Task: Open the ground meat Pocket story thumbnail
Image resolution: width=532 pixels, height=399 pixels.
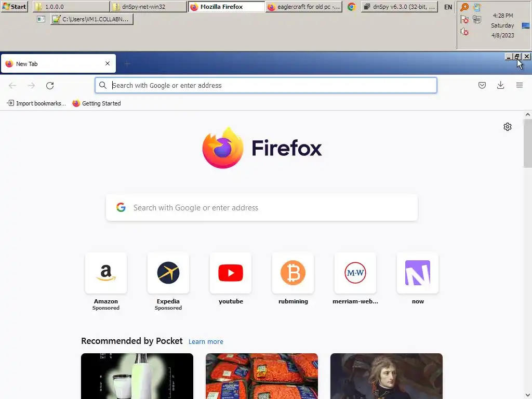Action: tap(262, 376)
